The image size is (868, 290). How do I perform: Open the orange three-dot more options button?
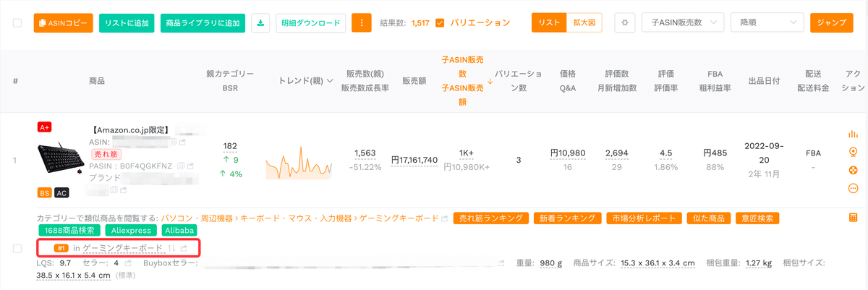pyautogui.click(x=361, y=23)
